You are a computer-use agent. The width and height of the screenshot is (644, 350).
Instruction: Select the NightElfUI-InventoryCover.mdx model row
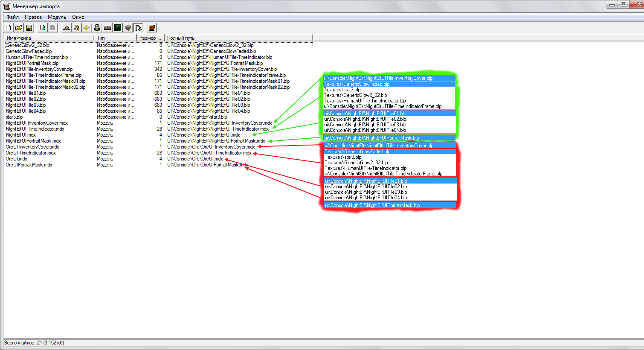point(159,123)
